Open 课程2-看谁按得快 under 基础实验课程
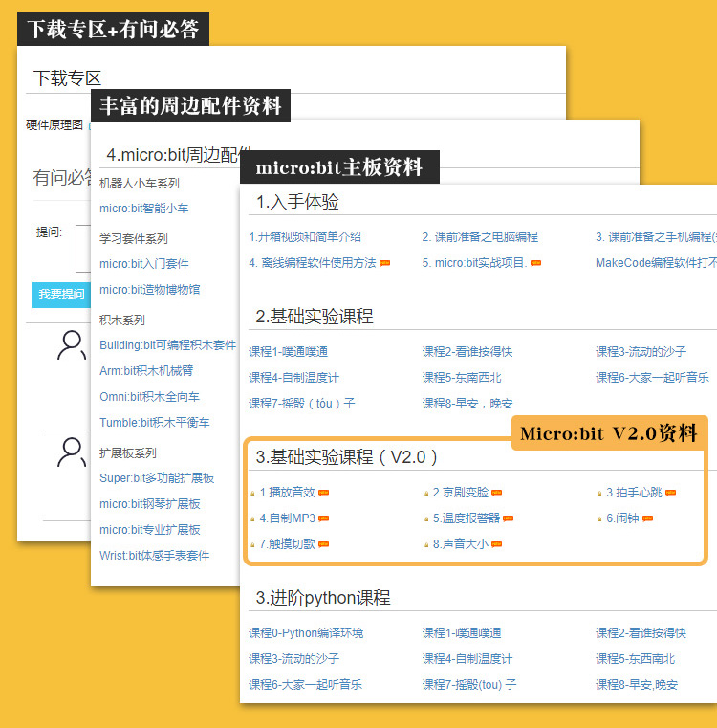Viewport: 717px width, 728px height. (x=467, y=351)
